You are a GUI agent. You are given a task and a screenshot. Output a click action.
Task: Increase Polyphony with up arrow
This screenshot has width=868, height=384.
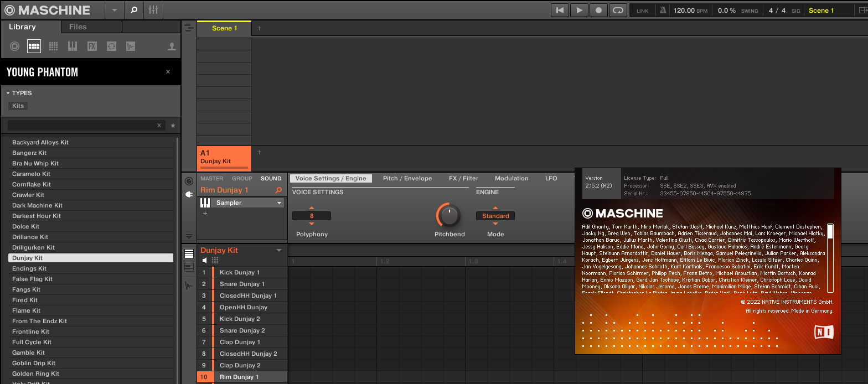(312, 209)
